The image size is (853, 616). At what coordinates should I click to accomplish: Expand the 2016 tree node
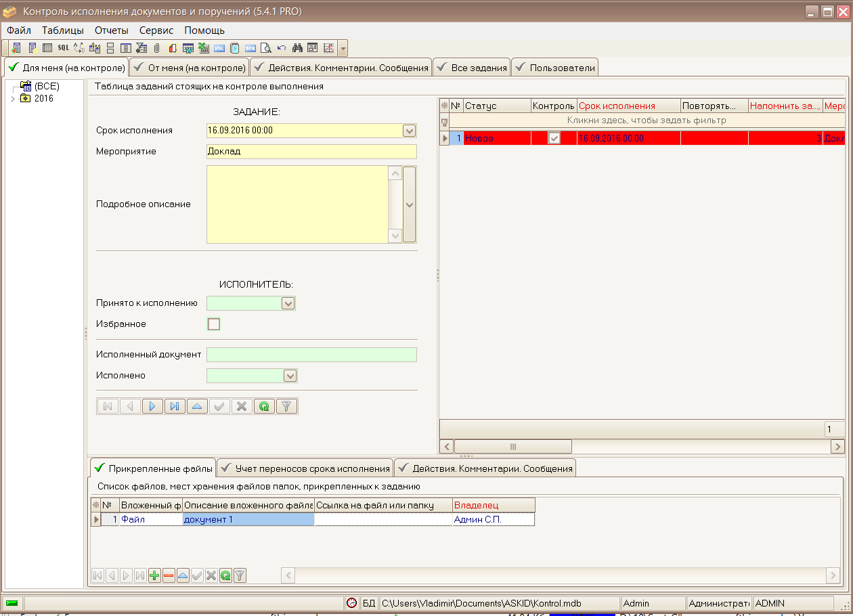pos(12,99)
